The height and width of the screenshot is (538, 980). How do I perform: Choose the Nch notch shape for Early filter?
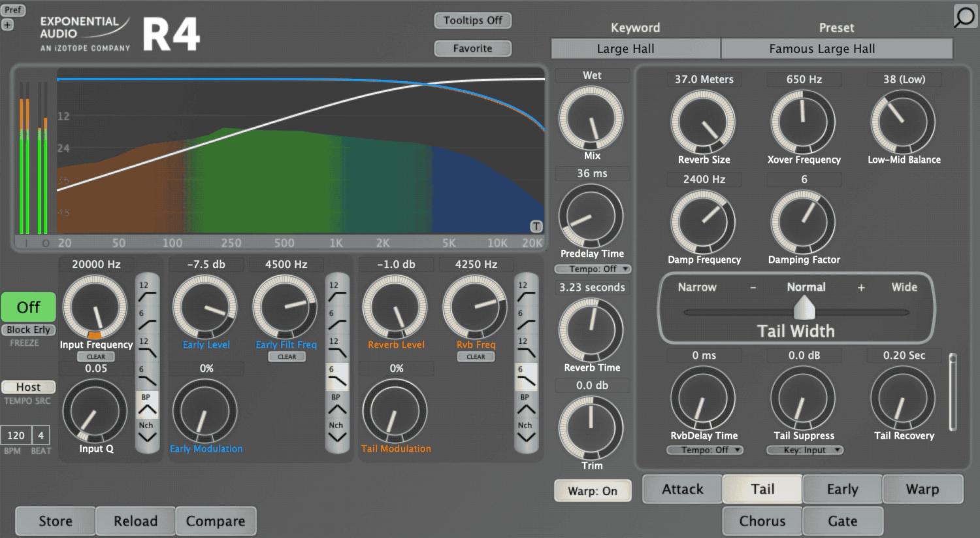(337, 433)
